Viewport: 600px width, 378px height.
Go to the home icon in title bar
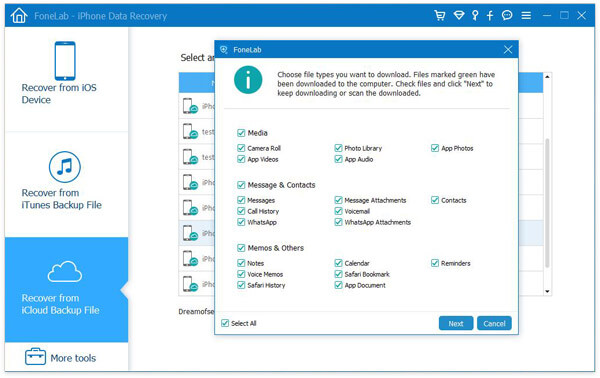(19, 16)
